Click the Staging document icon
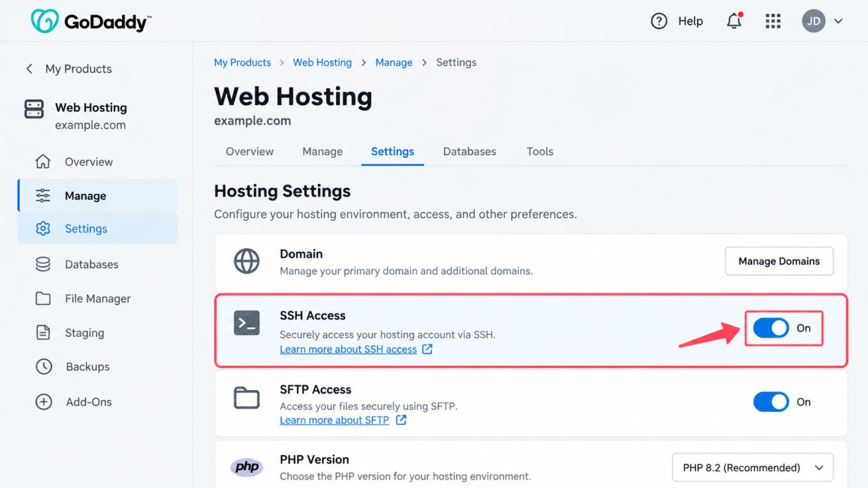868x488 pixels. (43, 333)
